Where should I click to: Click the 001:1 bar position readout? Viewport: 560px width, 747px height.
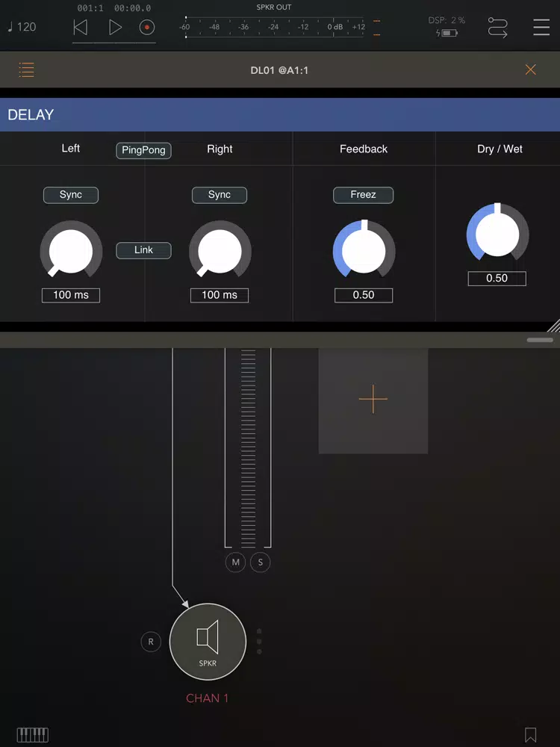tap(90, 8)
